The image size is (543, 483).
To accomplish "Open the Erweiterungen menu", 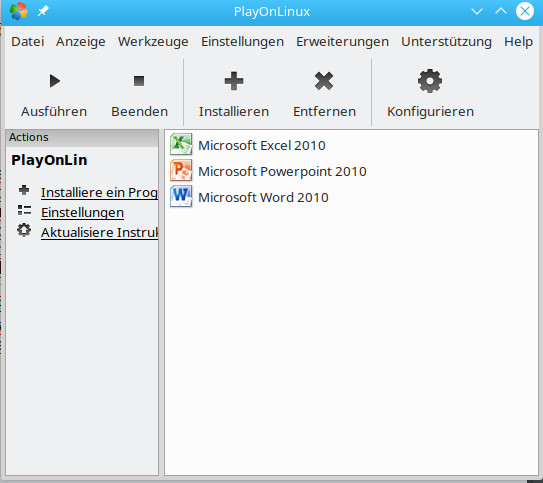I will point(342,42).
